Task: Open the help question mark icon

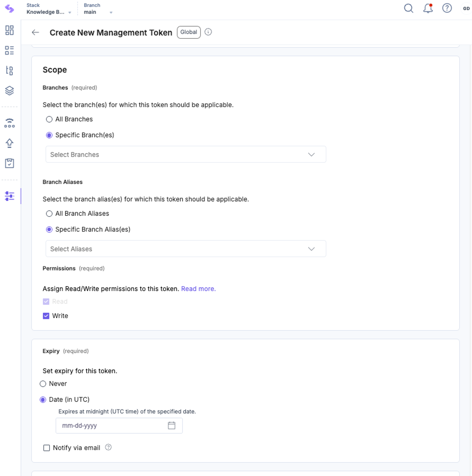Action: coord(447,8)
